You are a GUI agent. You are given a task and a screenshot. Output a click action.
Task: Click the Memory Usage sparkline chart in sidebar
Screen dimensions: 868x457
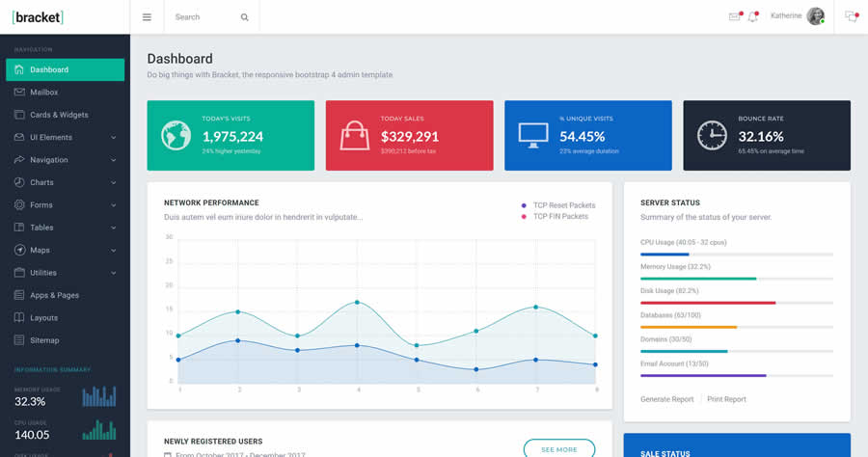(x=99, y=396)
